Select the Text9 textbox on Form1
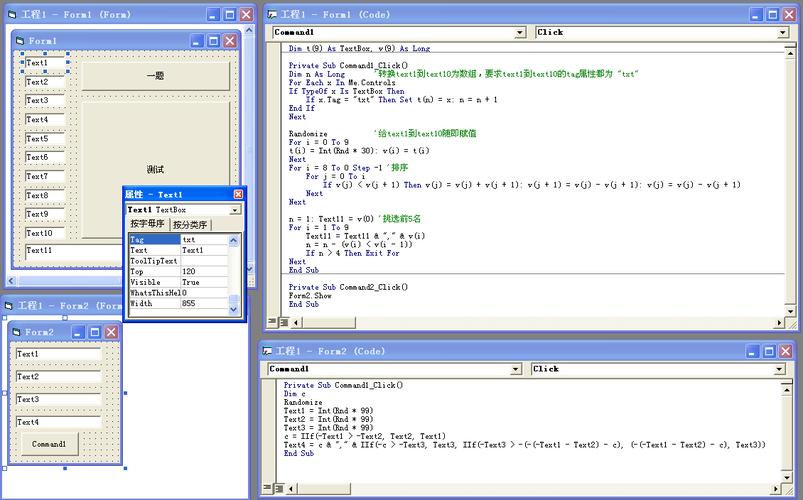The image size is (803, 500). (x=45, y=214)
